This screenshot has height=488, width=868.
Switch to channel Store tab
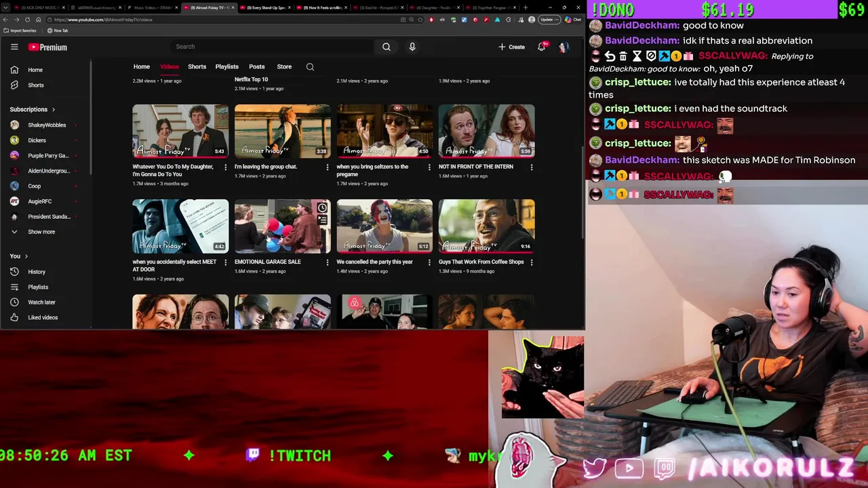point(284,66)
